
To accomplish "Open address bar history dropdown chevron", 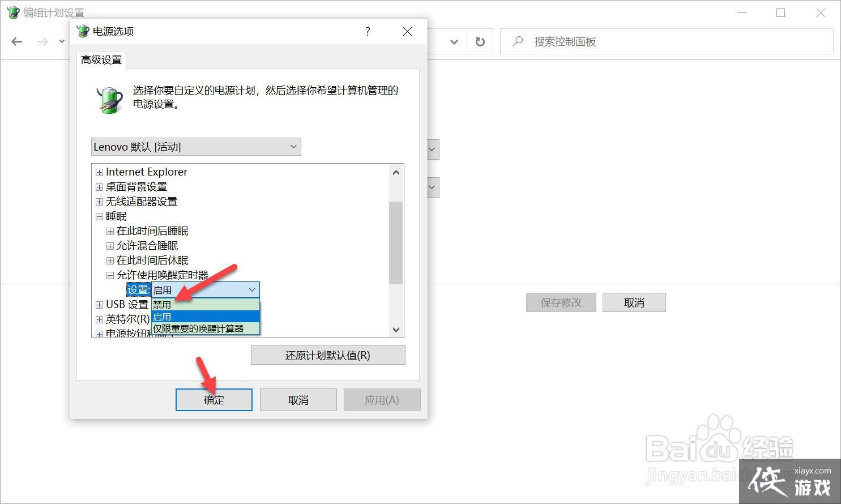I will (454, 42).
